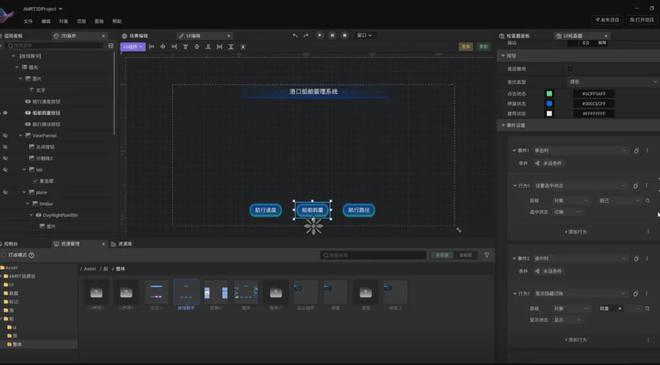Image resolution: width=660 pixels, height=365 pixels.
Task: Tick the checkbox in the inspector style section
Action: coord(570,69)
